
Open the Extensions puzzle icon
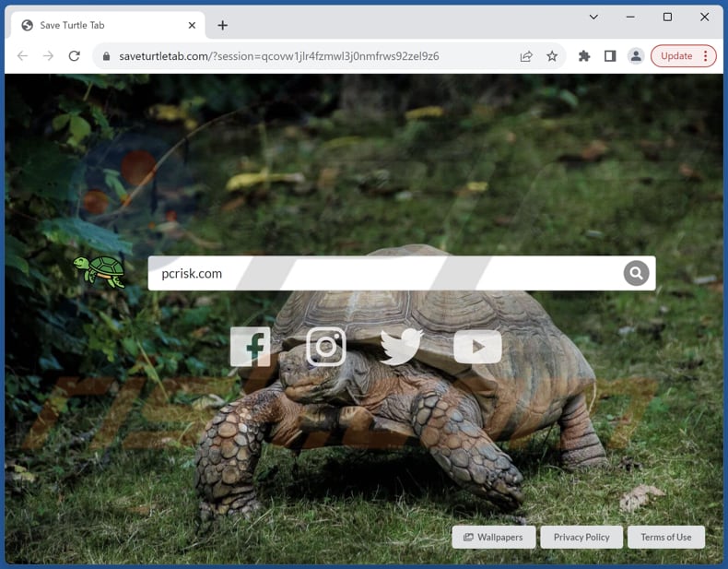(584, 56)
